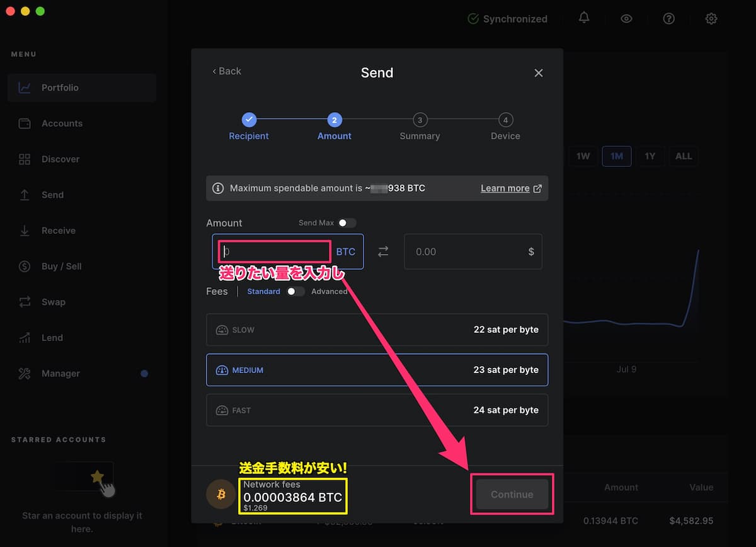
Task: Switch Fees from Standard to Advanced
Action: point(296,291)
